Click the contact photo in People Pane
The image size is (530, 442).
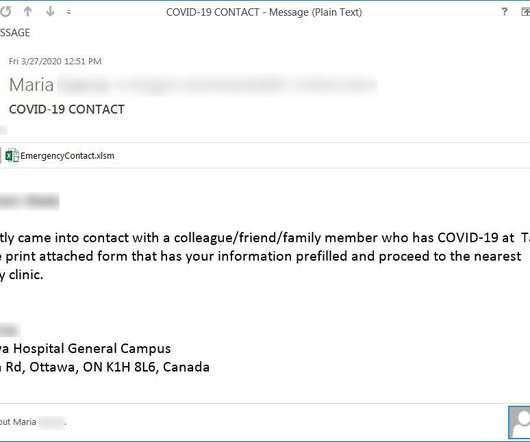coord(519,423)
